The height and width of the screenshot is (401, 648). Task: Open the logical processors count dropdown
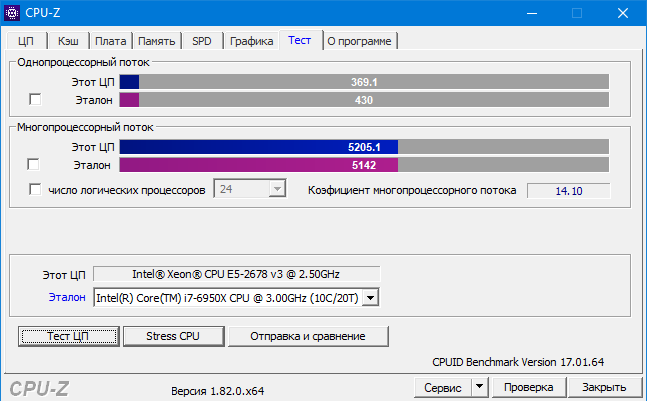pos(277,189)
